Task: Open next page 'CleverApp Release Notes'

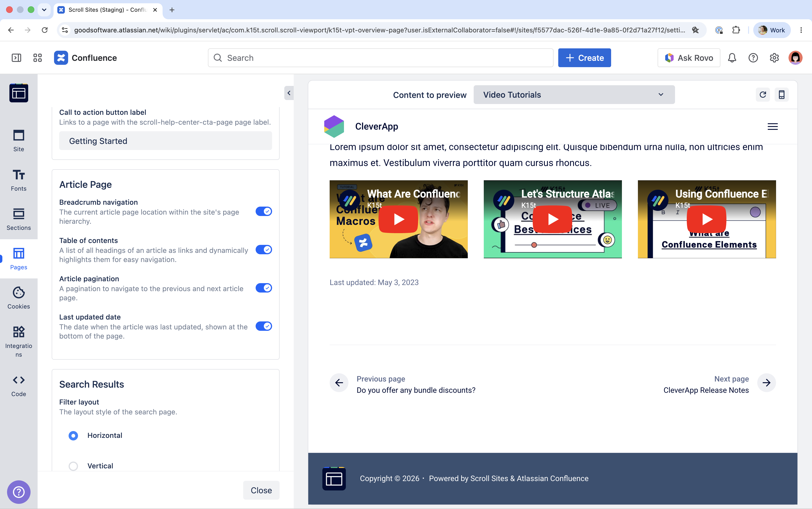Action: 706,390
